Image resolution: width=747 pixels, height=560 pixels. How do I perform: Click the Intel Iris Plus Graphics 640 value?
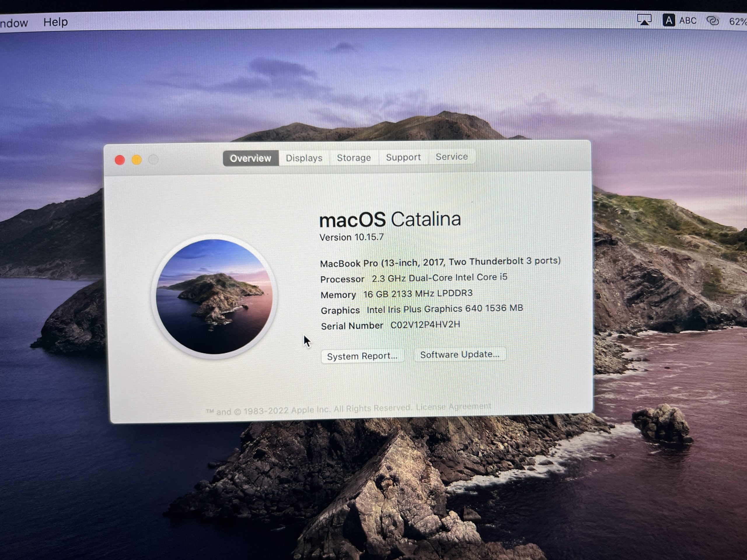[445, 309]
